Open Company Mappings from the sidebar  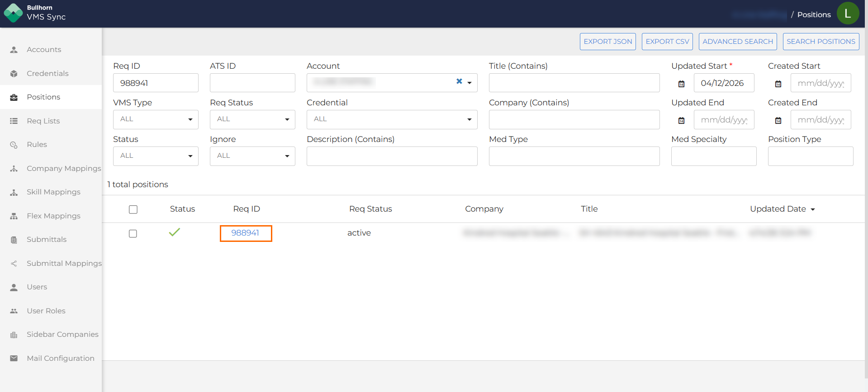click(x=63, y=169)
